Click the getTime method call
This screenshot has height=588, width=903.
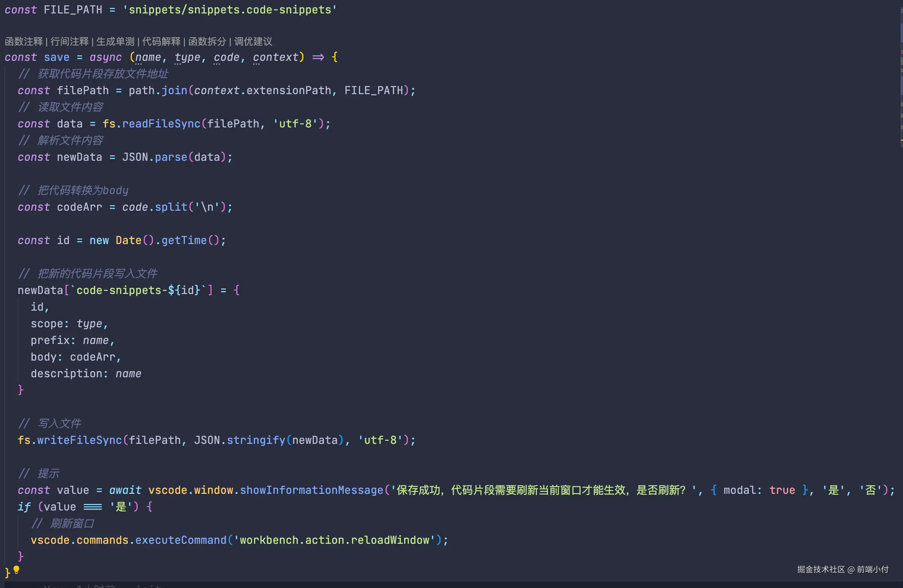(184, 240)
